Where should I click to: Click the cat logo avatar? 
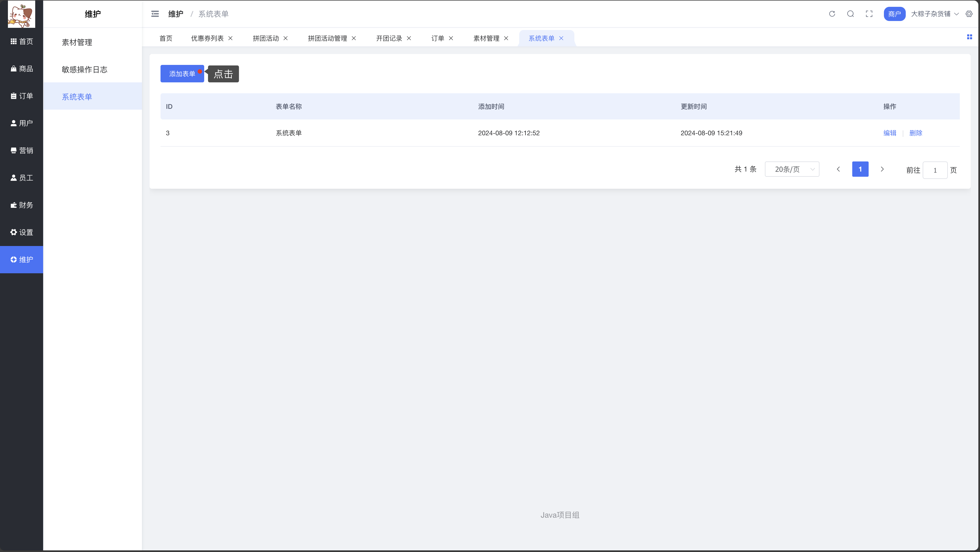pos(21,14)
